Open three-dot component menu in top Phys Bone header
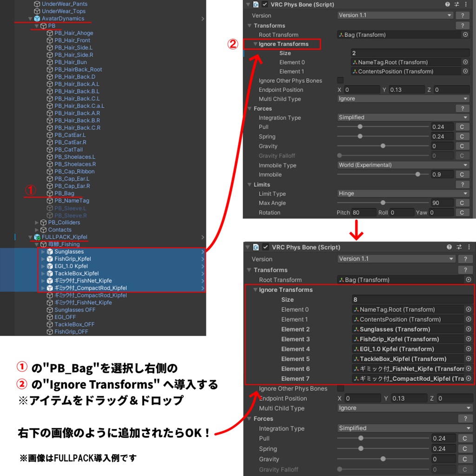The height and width of the screenshot is (476, 476). click(x=466, y=4)
